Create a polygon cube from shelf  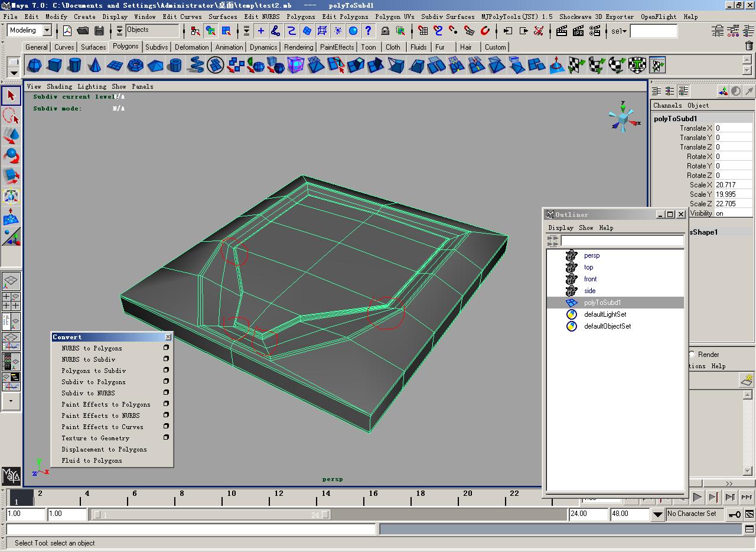[x=55, y=65]
